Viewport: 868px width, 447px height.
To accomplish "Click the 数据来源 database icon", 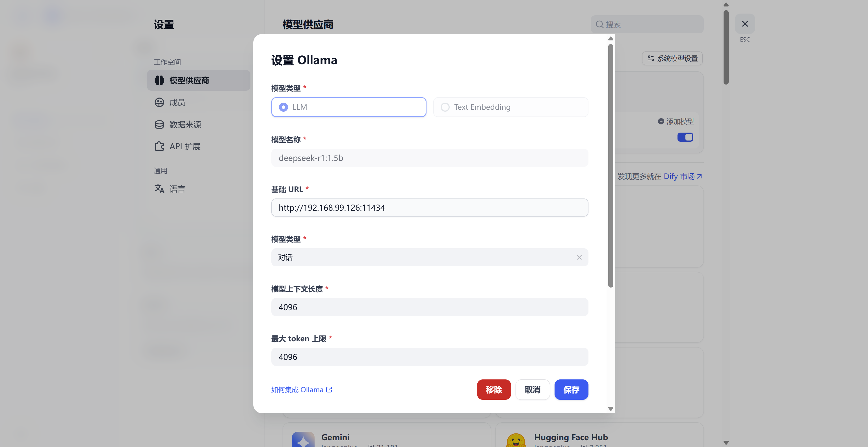I will tap(159, 124).
